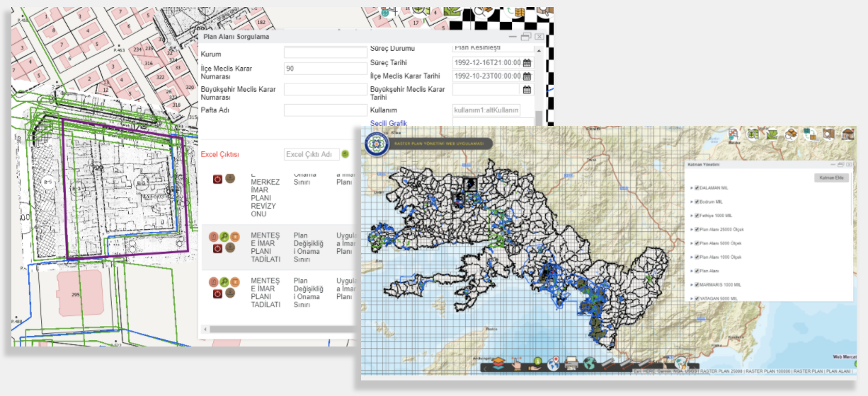The image size is (868, 396).
Task: Select the pointing hand tool in bottom toolbar
Action: click(x=517, y=363)
